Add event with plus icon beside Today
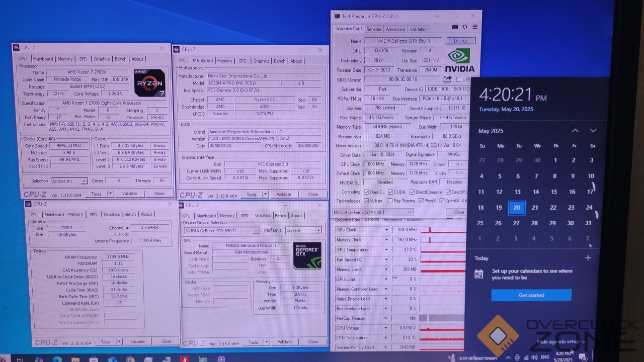This screenshot has height=362, width=644. (x=588, y=258)
